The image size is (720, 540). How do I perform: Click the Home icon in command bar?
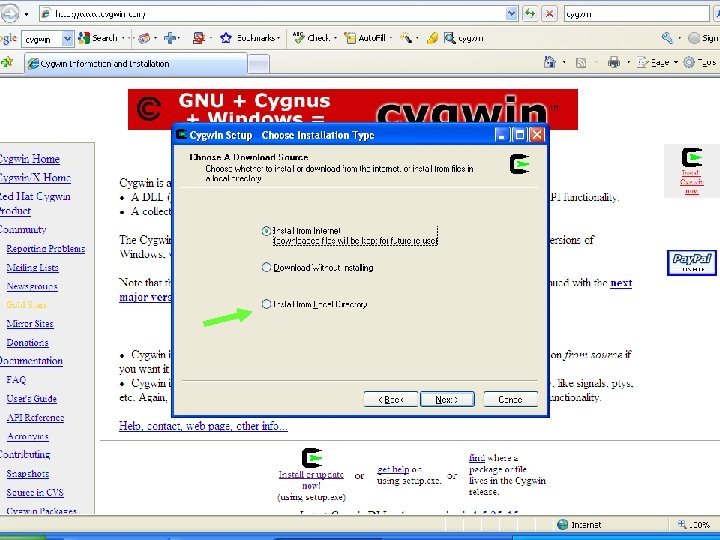(549, 62)
